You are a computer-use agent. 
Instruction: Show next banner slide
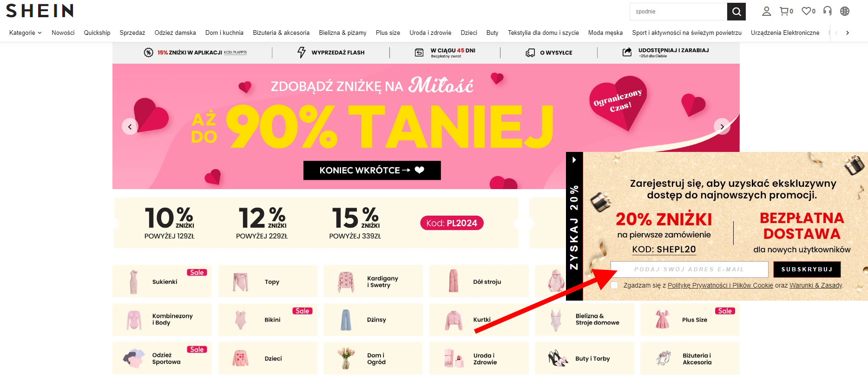coord(722,126)
